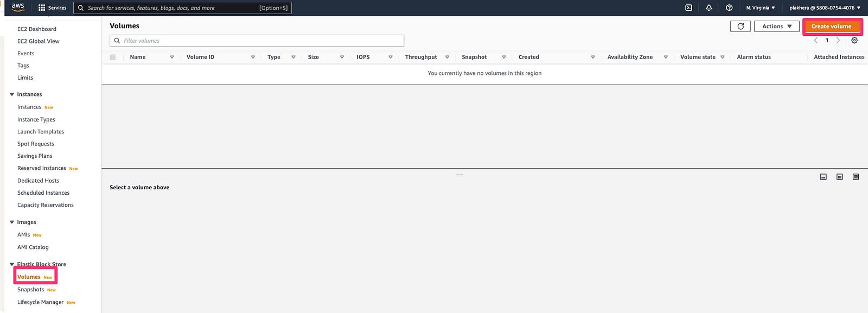
Task: Open Dedicated Hosts in sidebar
Action: [x=39, y=181]
